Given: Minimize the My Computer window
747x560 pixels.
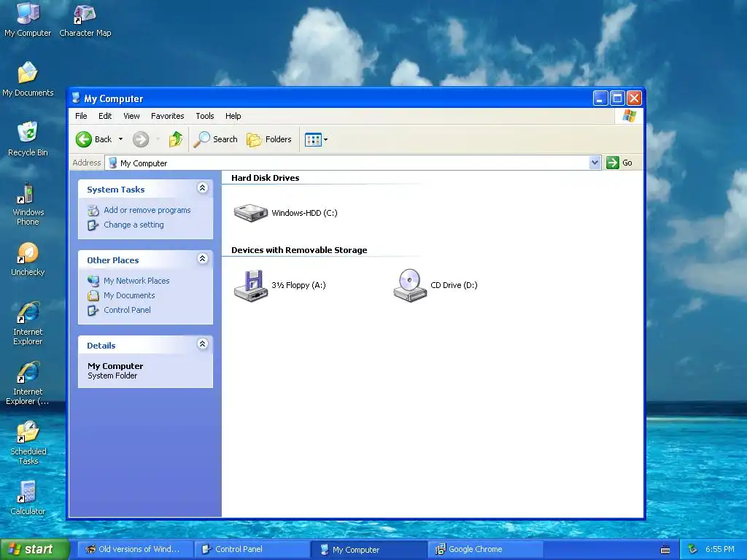Looking at the screenshot, I should (600, 98).
